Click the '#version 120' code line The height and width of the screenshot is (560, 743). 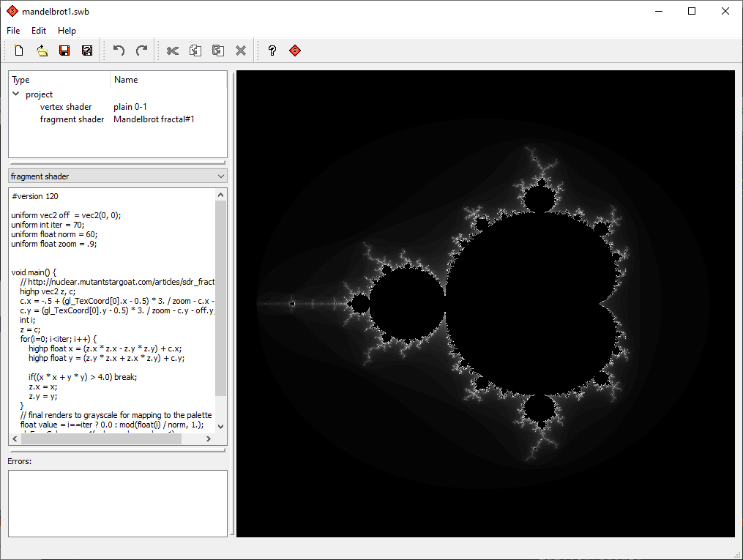point(35,196)
